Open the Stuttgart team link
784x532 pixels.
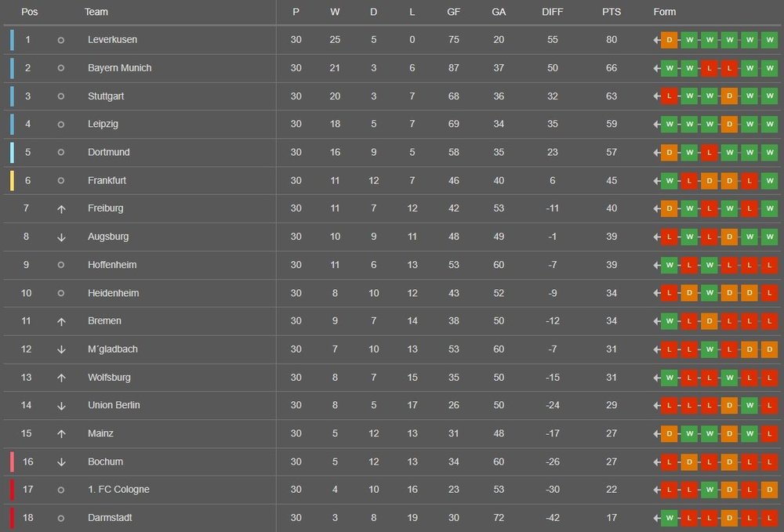click(x=106, y=96)
